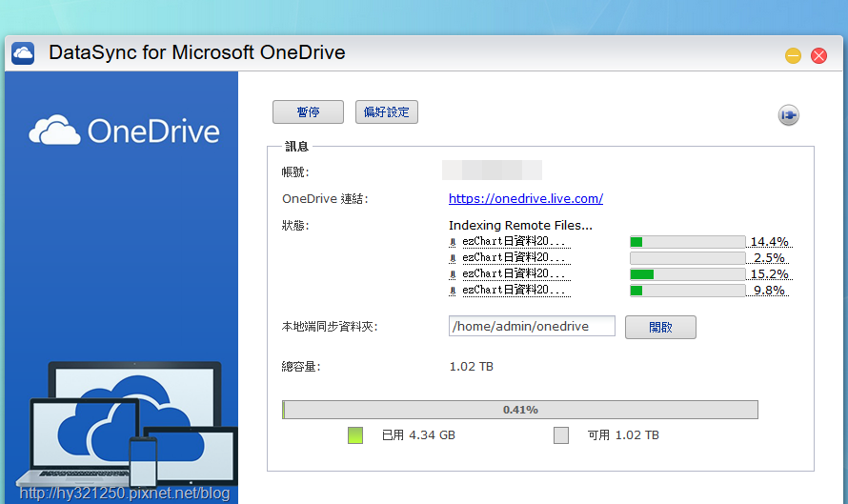The height and width of the screenshot is (504, 848).
Task: Click 開啟 button next to sync folder
Action: click(x=660, y=327)
